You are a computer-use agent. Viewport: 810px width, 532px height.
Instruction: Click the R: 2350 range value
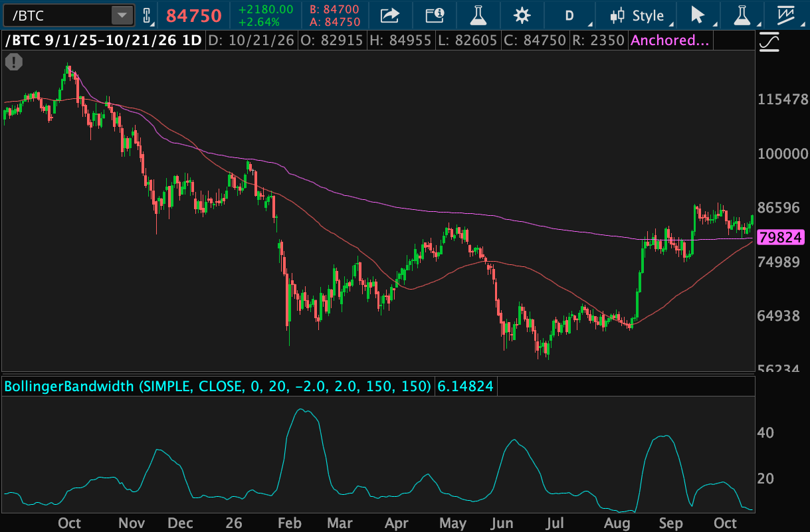pos(597,41)
